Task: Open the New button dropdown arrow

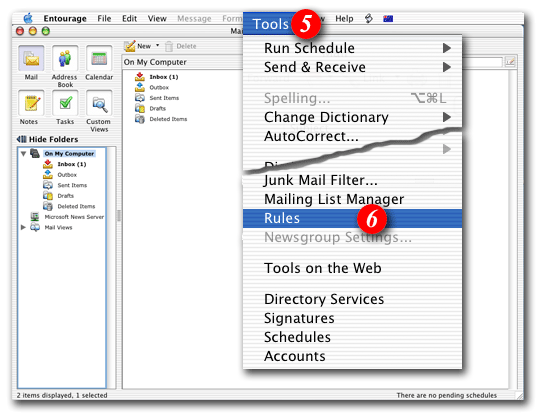Action: point(158,45)
